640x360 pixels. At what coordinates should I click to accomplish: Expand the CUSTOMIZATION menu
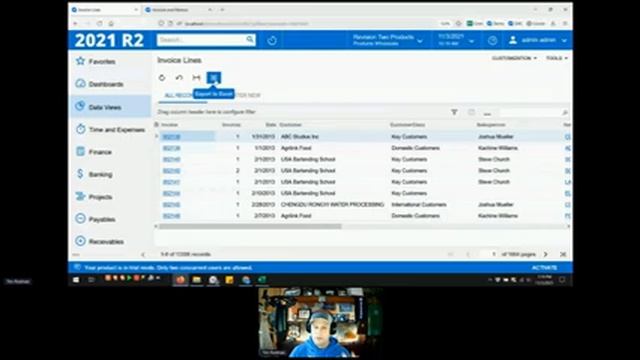click(x=514, y=58)
